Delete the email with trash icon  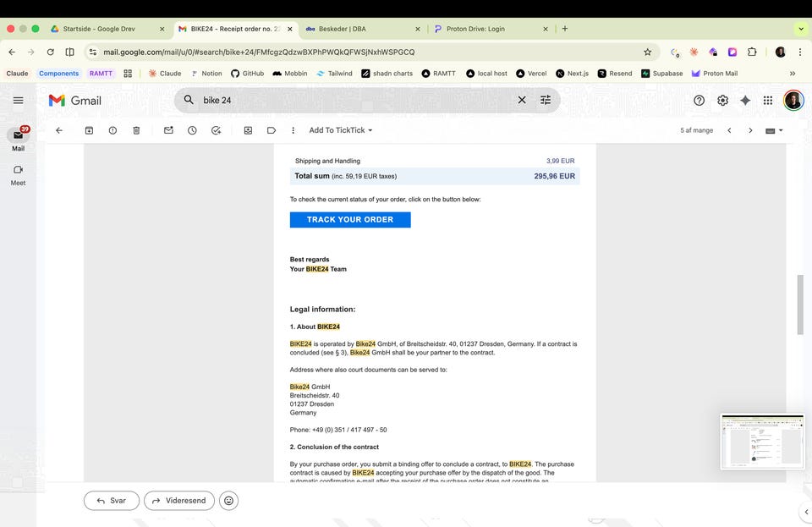[136, 130]
